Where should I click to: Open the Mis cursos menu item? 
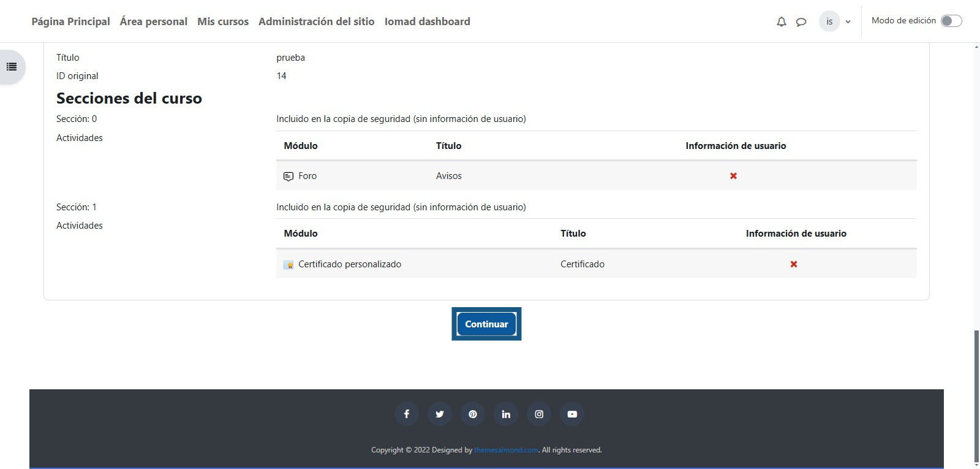(223, 21)
